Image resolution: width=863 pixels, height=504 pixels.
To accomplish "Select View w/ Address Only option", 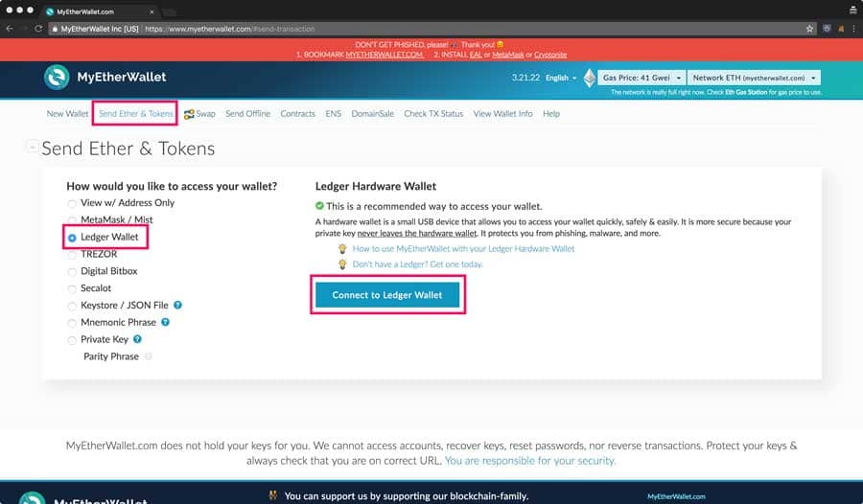I will point(72,203).
